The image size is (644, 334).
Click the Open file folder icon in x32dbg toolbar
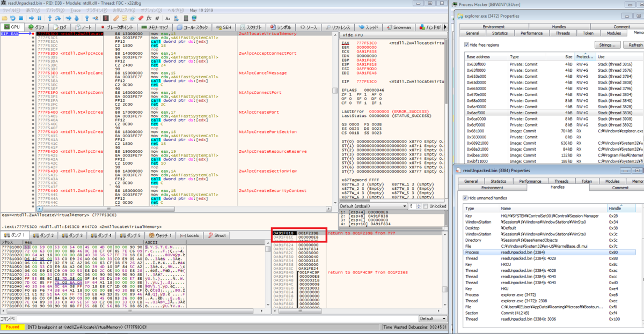(4, 18)
